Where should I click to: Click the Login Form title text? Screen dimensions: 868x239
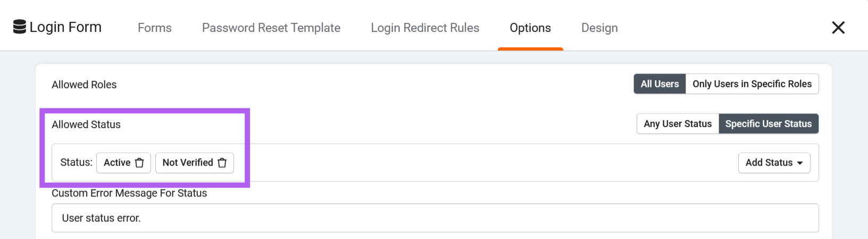tap(65, 27)
